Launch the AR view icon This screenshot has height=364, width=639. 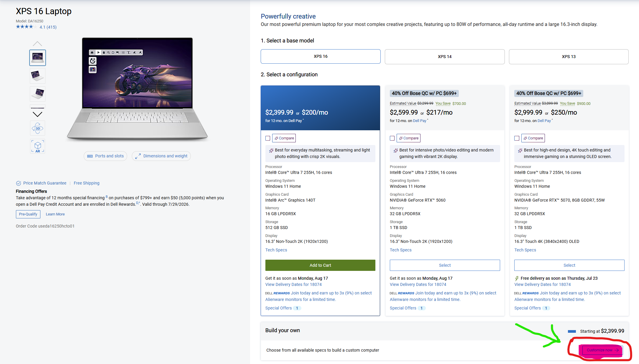point(37,146)
